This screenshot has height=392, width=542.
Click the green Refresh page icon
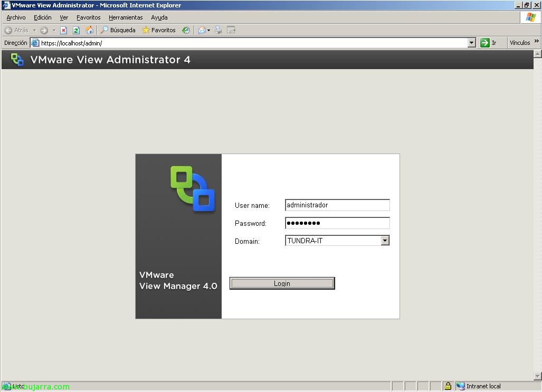pos(77,31)
